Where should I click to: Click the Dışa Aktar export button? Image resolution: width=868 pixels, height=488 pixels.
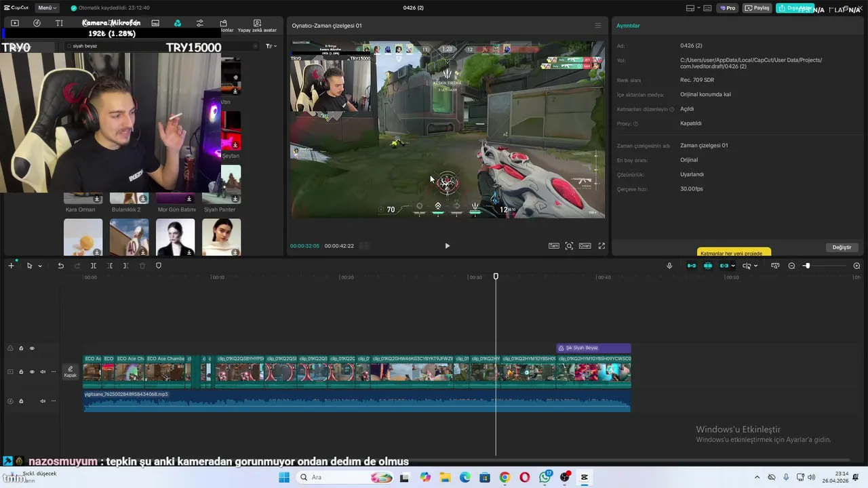click(x=795, y=8)
